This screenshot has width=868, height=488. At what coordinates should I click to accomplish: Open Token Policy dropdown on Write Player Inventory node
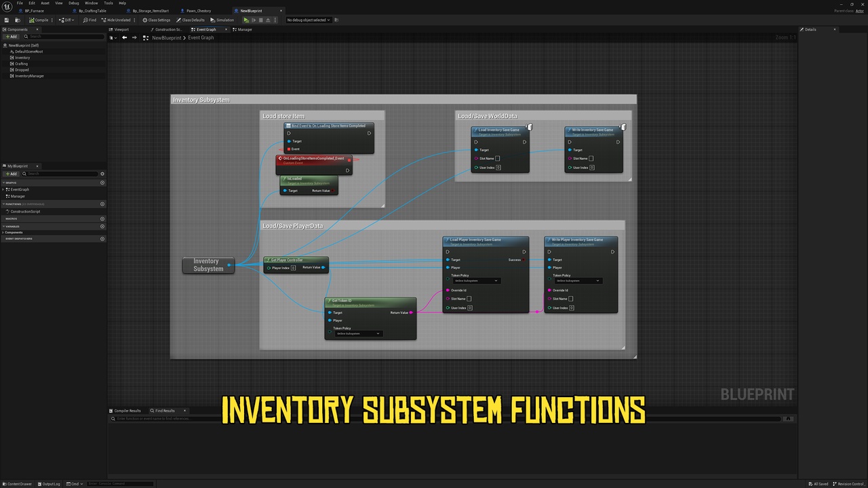point(578,281)
